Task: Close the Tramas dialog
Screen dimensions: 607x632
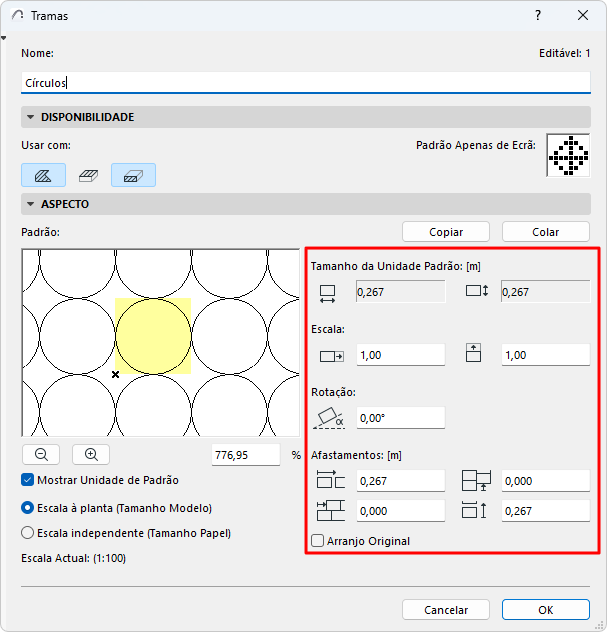Action: [x=583, y=15]
